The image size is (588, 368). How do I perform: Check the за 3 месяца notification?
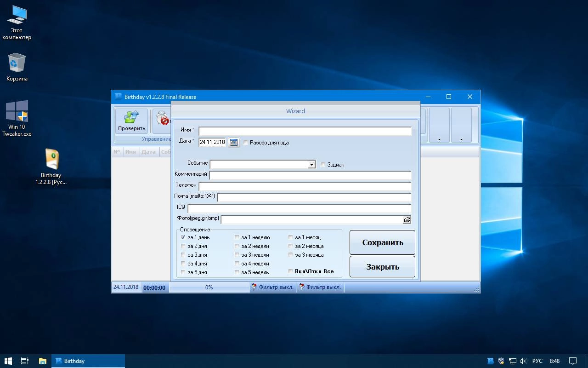click(291, 255)
